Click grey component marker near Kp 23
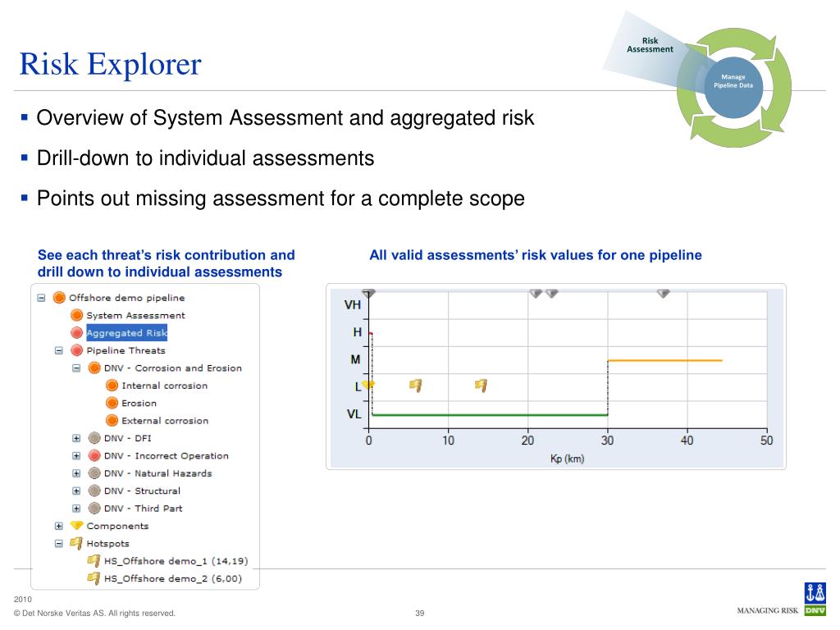The width and height of the screenshot is (840, 630). point(552,294)
